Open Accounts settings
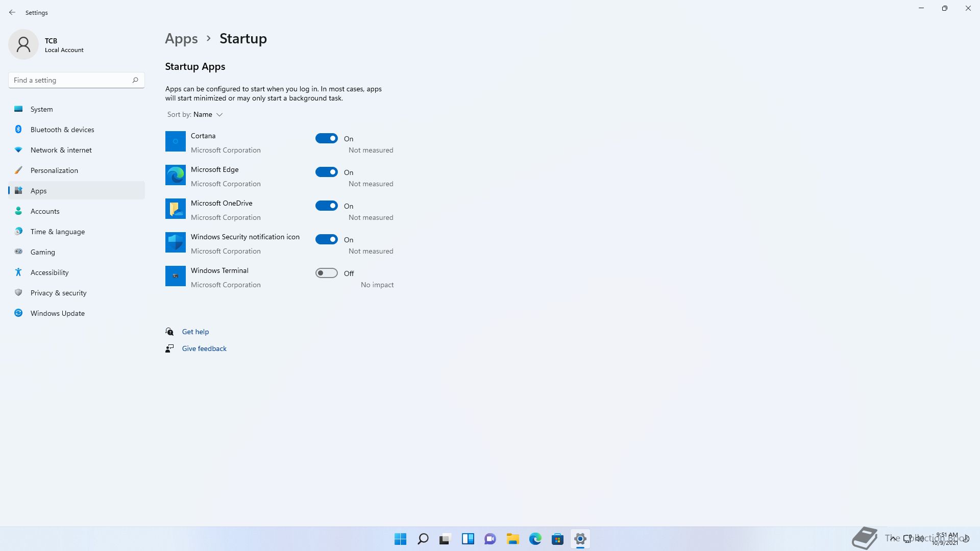Screen dimensions: 980x551 (77, 211)
